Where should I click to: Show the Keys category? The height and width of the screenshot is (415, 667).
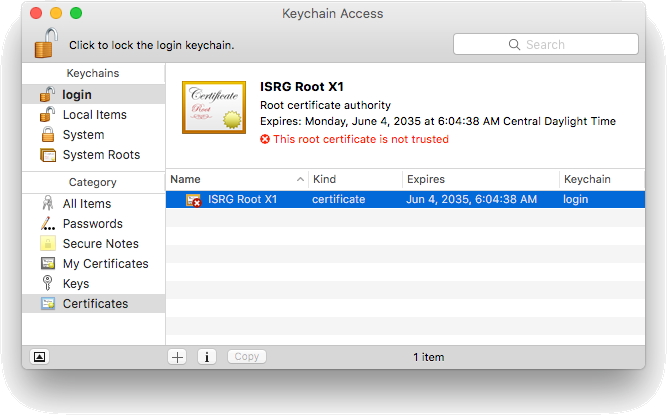pyautogui.click(x=94, y=283)
